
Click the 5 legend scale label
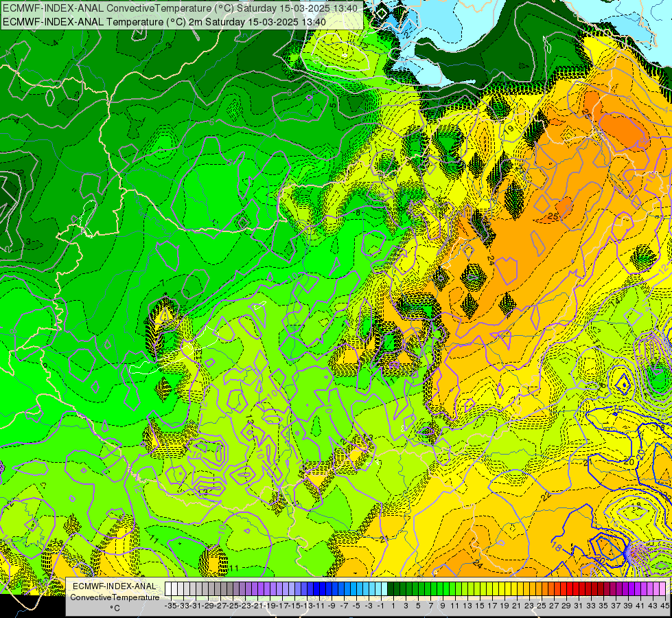pos(418,606)
